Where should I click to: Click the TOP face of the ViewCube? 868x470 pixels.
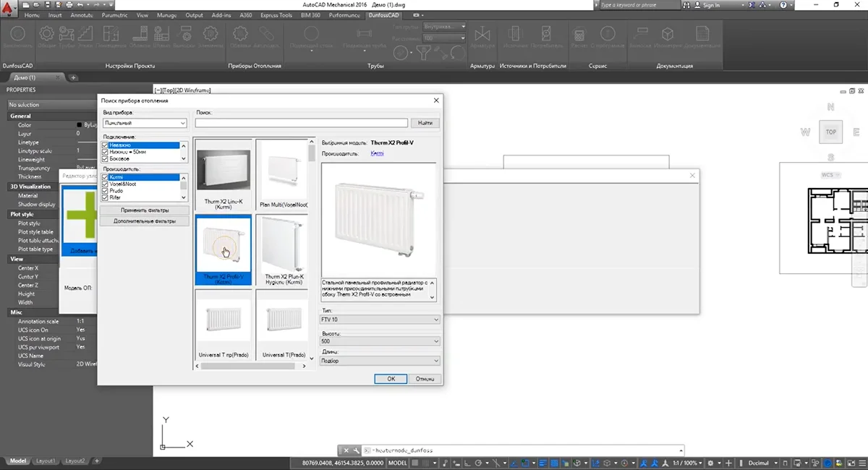(831, 132)
